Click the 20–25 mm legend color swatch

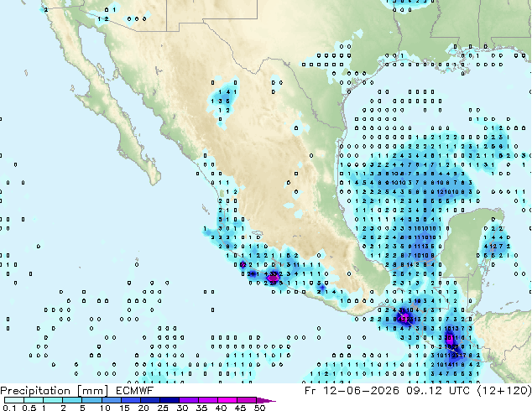pos(149,400)
